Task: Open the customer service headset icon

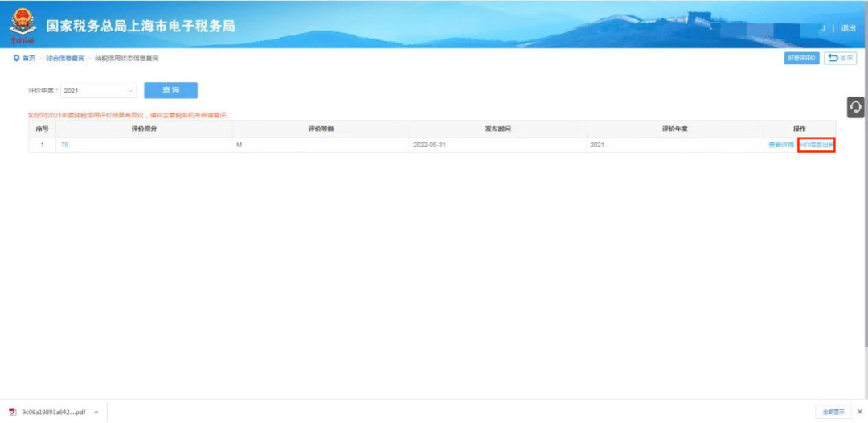Action: coord(855,108)
